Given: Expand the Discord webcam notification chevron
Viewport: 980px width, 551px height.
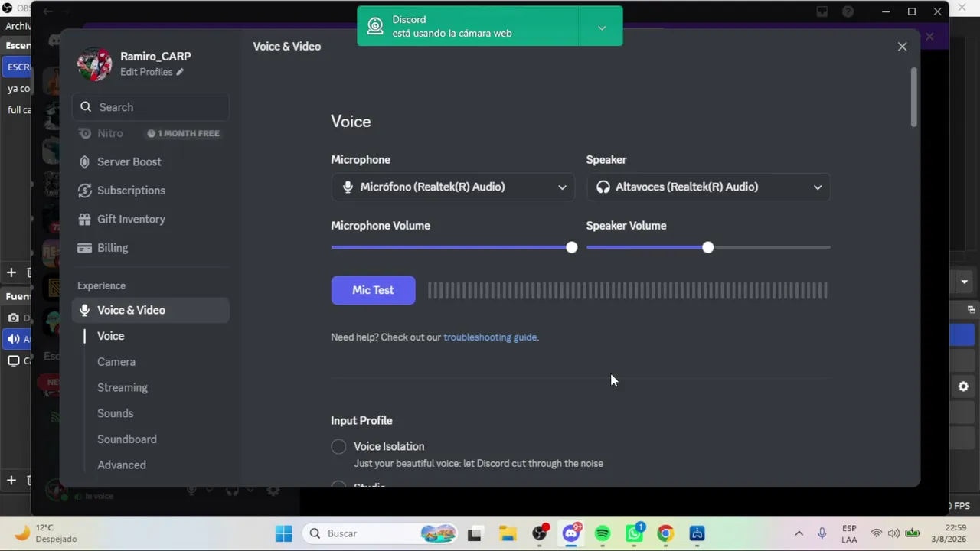Looking at the screenshot, I should 602,28.
